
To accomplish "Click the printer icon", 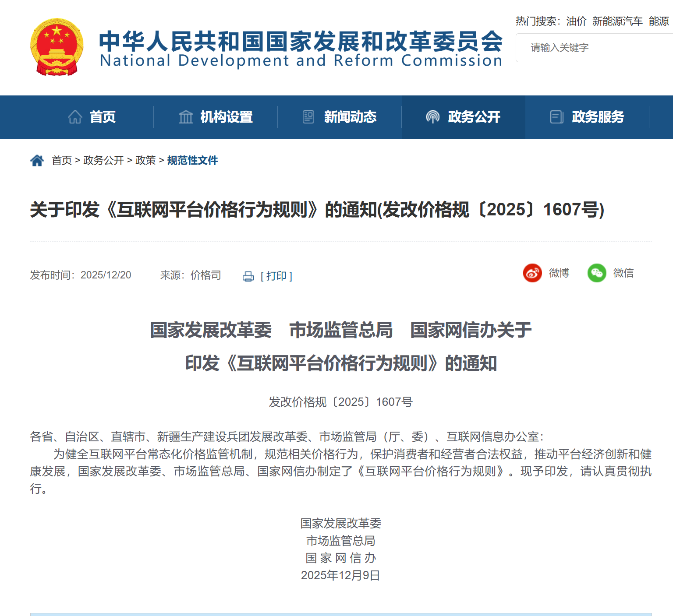I will 248,276.
